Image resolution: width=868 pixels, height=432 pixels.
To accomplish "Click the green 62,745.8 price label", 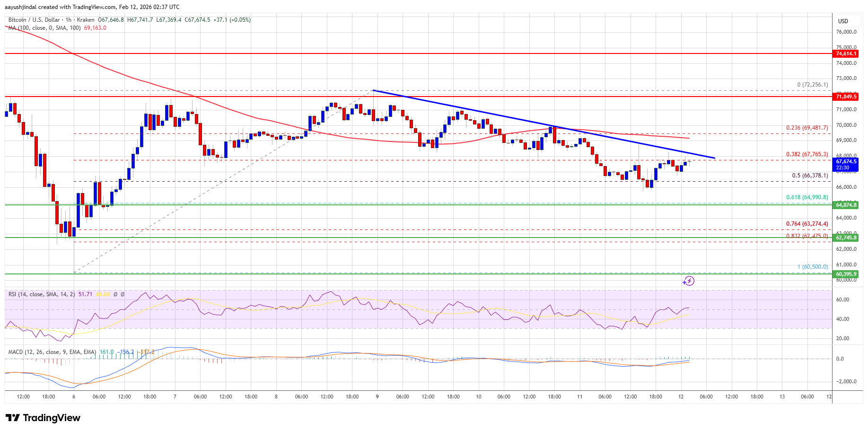I will coord(846,238).
